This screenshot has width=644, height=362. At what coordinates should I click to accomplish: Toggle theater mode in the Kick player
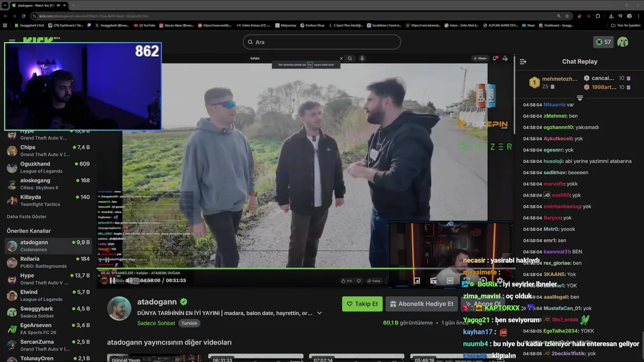450,281
